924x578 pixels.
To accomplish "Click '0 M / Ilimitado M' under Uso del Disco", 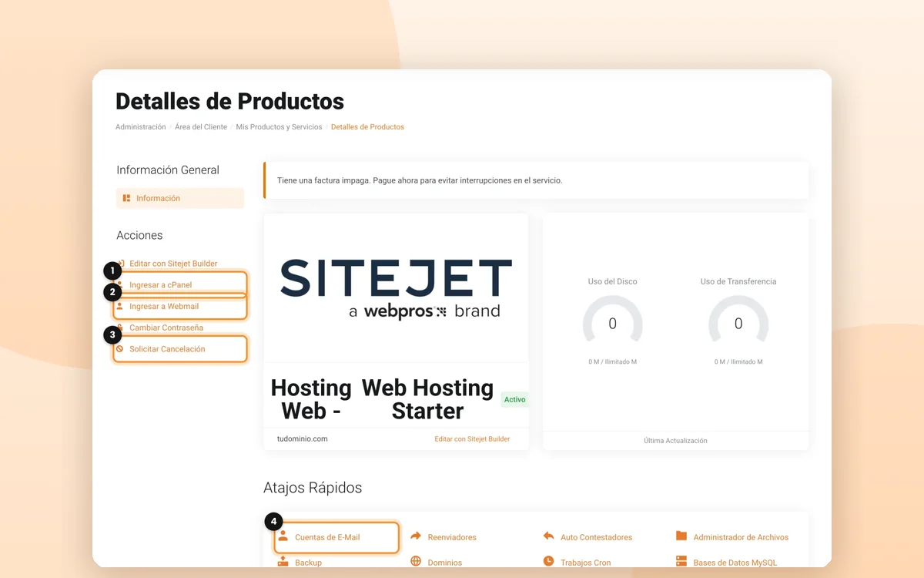I will click(613, 361).
